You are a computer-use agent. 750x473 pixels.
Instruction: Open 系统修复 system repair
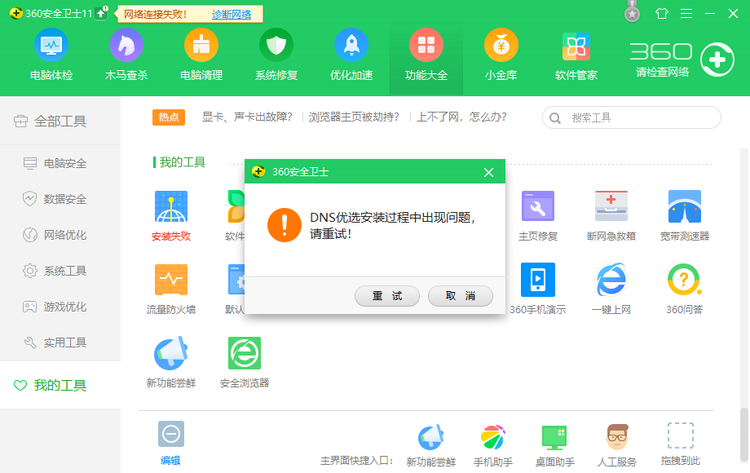tap(276, 55)
